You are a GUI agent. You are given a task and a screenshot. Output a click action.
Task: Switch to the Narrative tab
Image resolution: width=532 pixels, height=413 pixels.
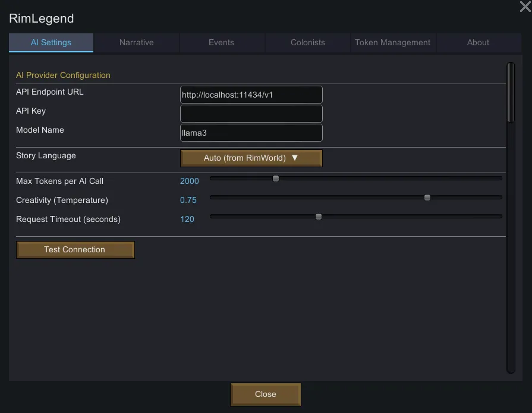click(136, 43)
